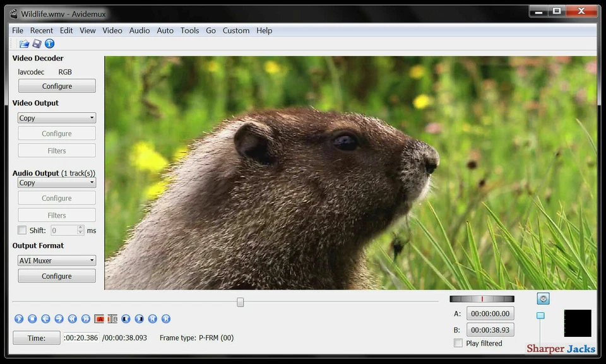This screenshot has height=364, width=606.
Task: Jump forward using next keyframe icon
Action: 85,319
